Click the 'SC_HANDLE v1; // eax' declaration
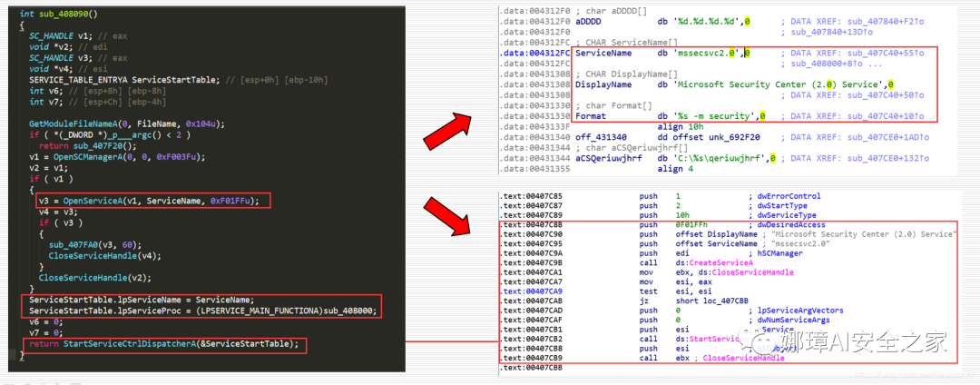Image resolution: width=980 pixels, height=385 pixels. [77, 36]
